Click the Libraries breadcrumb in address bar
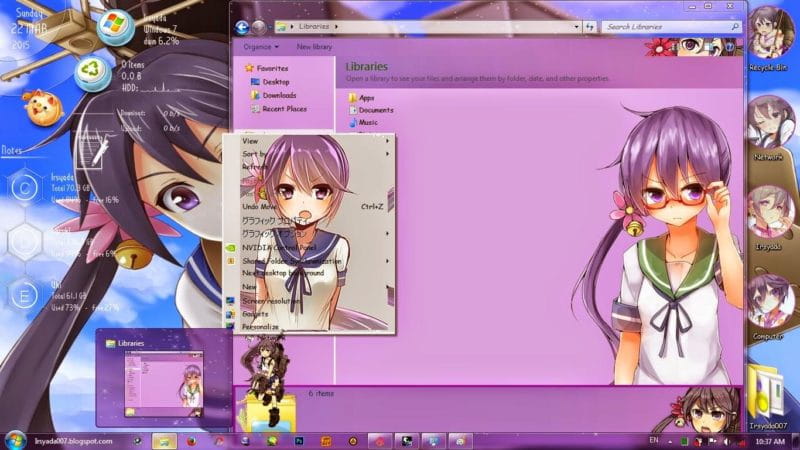This screenshot has width=800, height=450. tap(314, 26)
